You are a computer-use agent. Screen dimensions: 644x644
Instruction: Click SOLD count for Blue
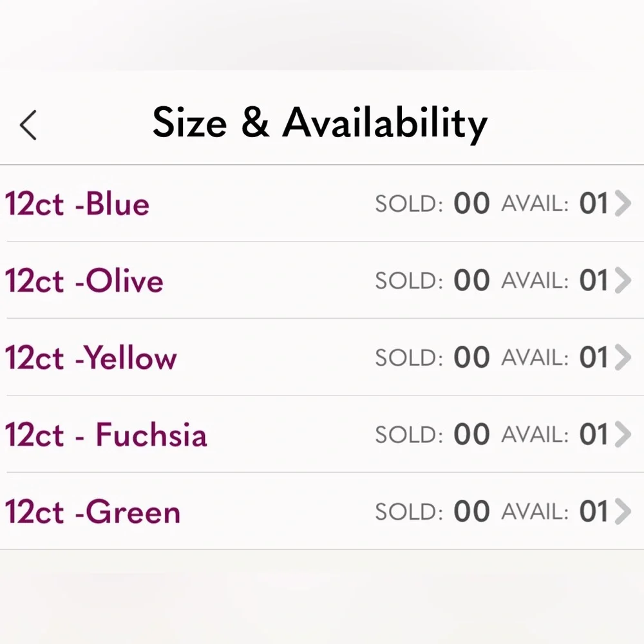coord(471,203)
